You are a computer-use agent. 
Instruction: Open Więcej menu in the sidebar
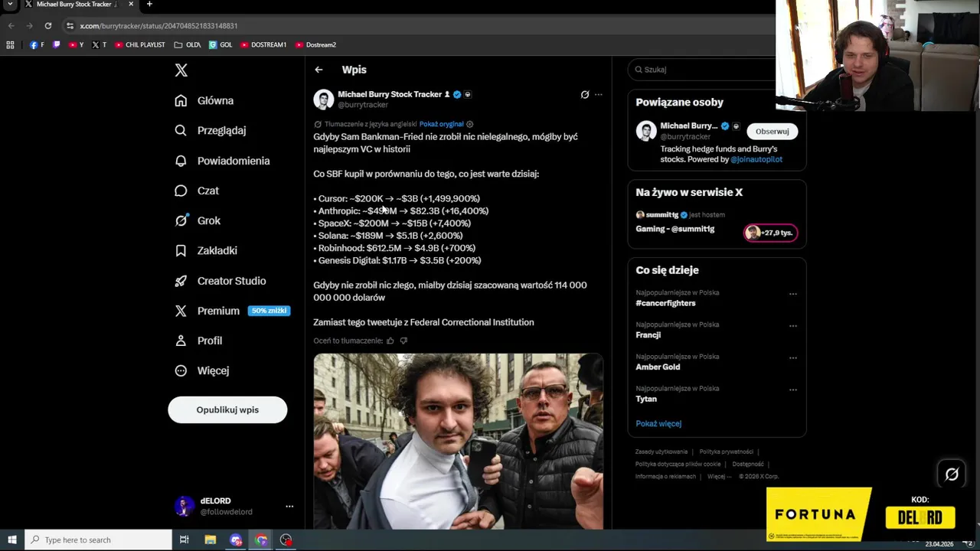pos(201,370)
